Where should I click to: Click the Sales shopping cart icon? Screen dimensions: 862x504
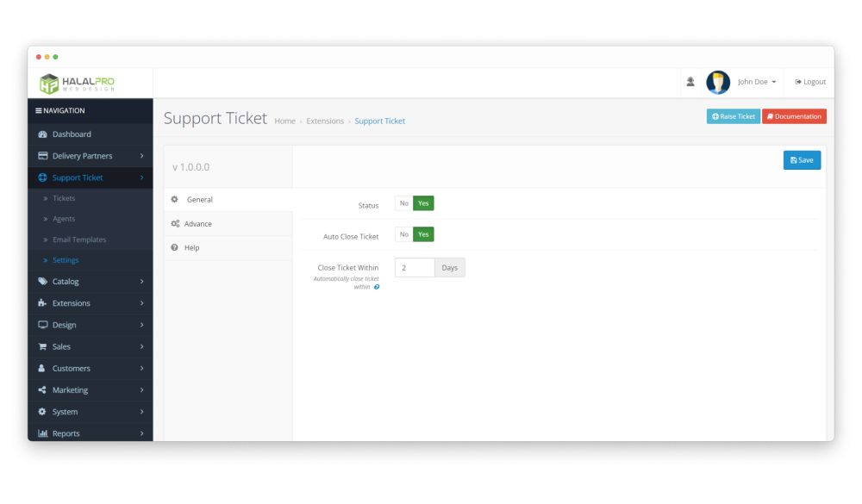tap(42, 347)
